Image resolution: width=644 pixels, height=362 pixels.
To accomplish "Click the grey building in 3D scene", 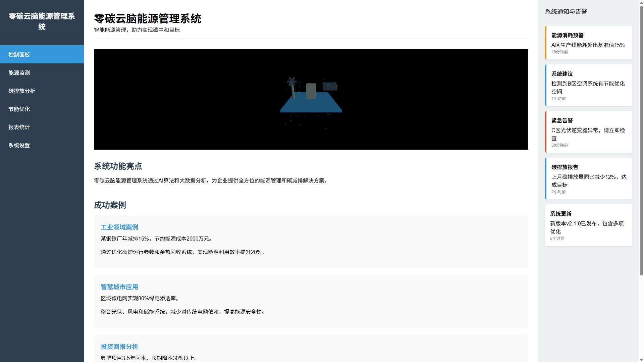I will coord(311,91).
